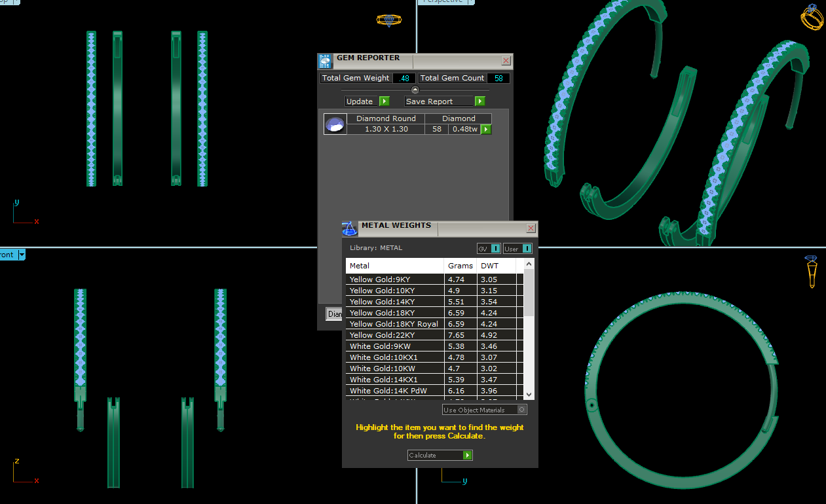Enable Use Object Materials option

521,410
